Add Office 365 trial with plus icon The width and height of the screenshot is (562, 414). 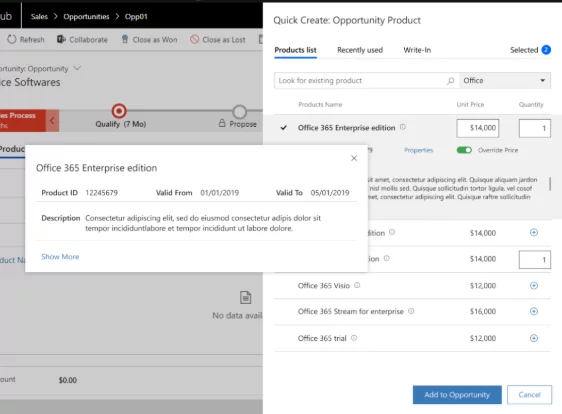click(x=534, y=338)
